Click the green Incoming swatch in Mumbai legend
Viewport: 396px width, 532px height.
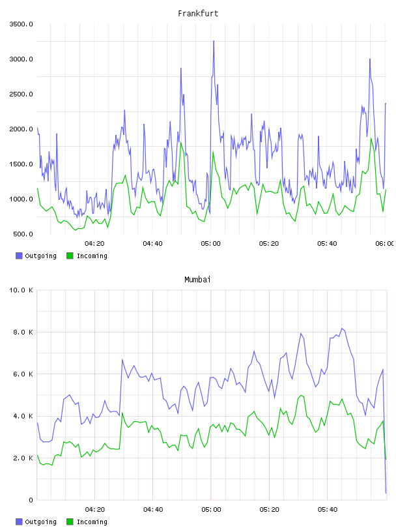pos(70,522)
